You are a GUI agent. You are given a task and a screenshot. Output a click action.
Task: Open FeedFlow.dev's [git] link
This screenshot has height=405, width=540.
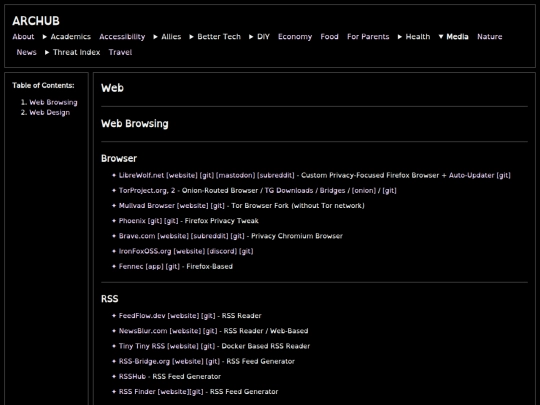coord(208,316)
